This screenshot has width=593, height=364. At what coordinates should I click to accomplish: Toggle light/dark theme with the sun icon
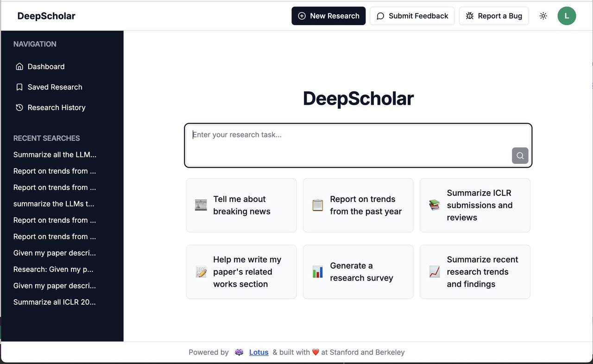tap(543, 15)
